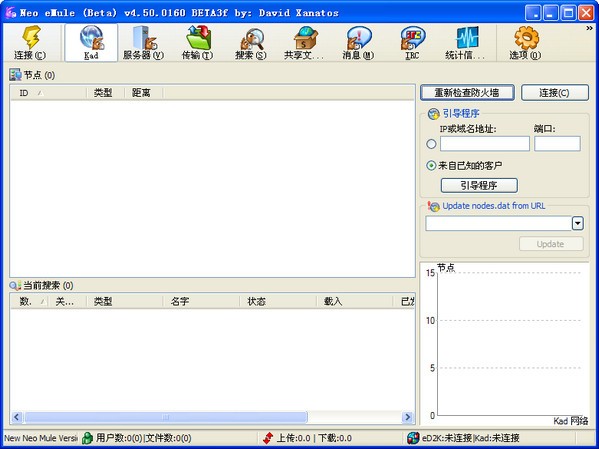Open the Transfers (传输) toolbar icon

tap(198, 37)
